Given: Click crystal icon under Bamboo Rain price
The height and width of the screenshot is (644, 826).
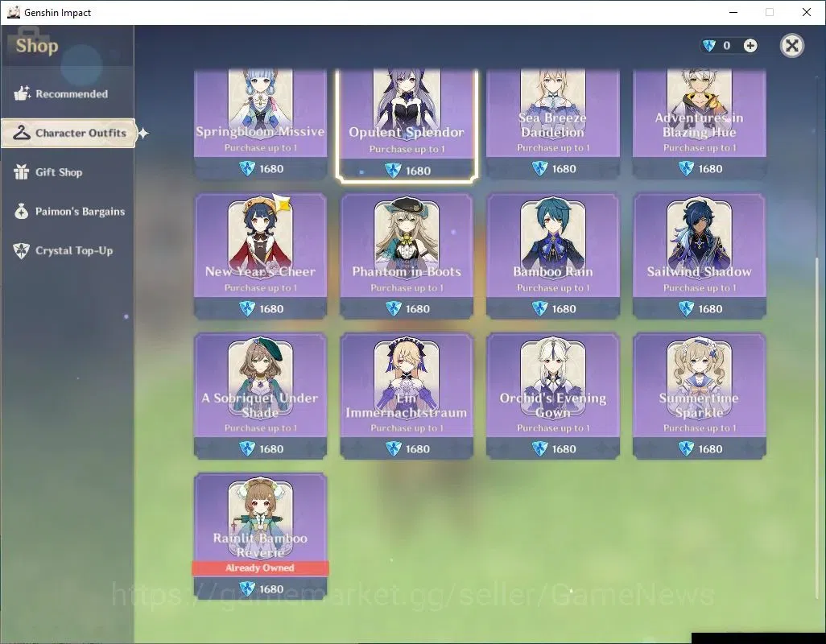Looking at the screenshot, I should coord(539,308).
